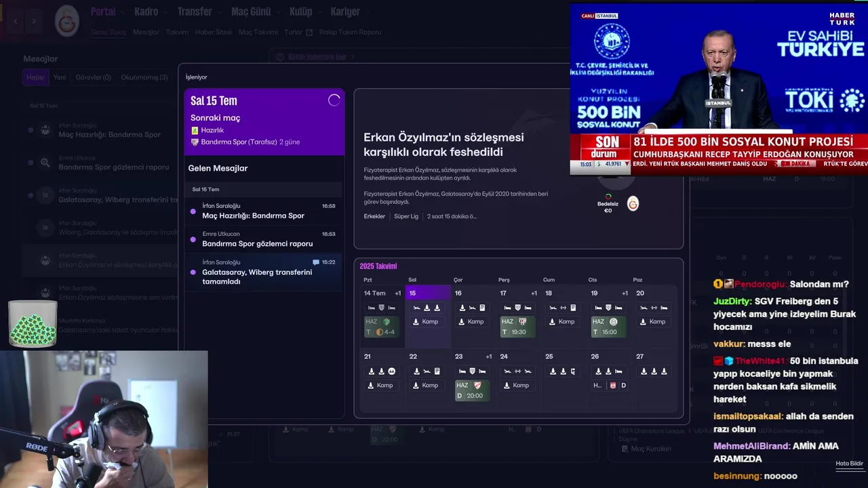This screenshot has width=868, height=488.
Task: Select the Görevler (0) messages filter
Action: pos(93,77)
